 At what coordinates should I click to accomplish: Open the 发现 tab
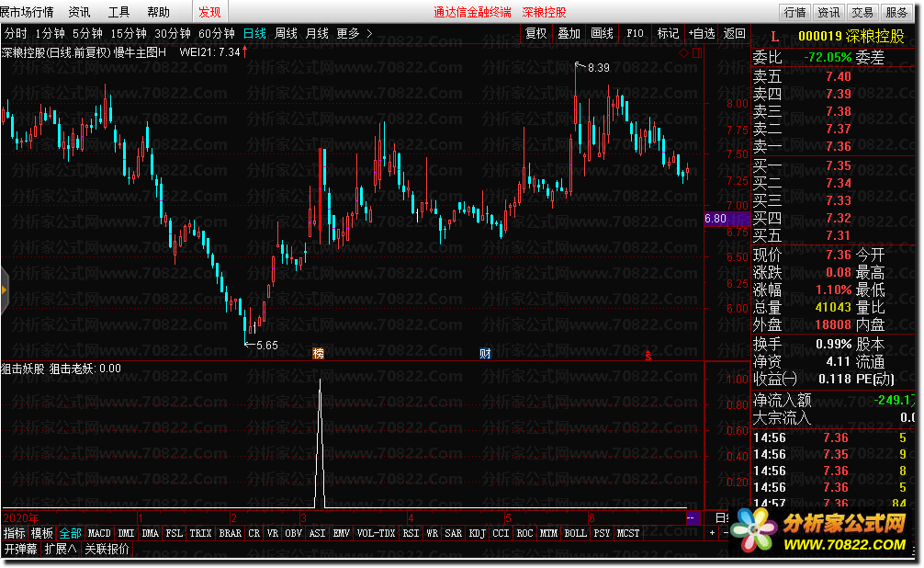(209, 12)
